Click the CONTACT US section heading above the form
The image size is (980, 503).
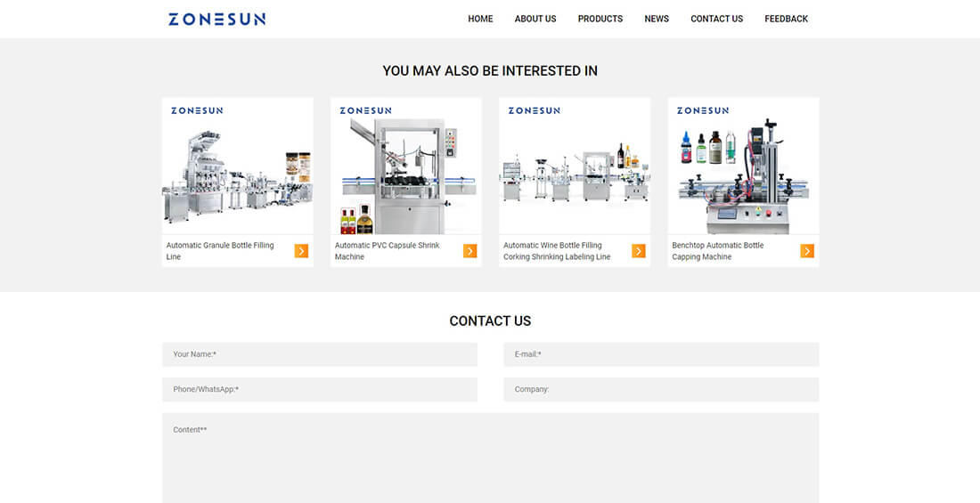pos(490,321)
